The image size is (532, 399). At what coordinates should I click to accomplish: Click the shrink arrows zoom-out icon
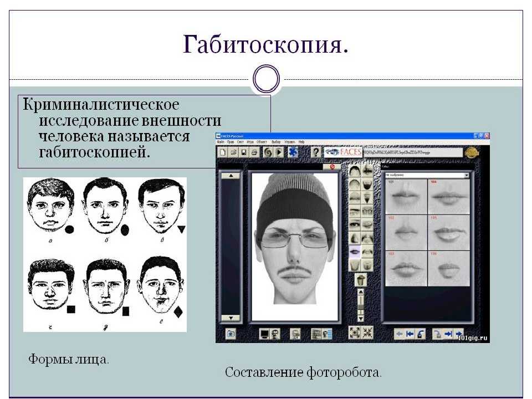click(x=367, y=332)
